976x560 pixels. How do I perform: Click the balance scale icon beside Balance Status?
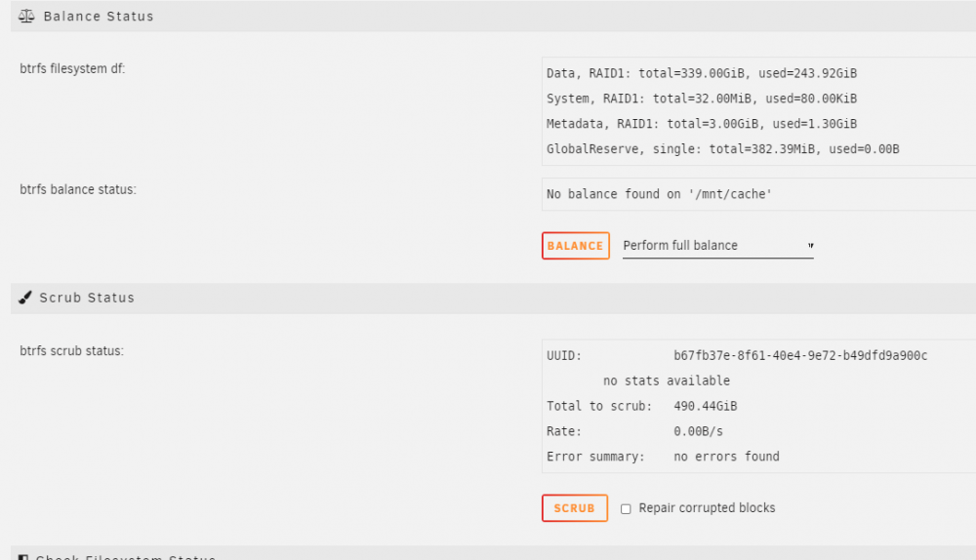point(26,17)
